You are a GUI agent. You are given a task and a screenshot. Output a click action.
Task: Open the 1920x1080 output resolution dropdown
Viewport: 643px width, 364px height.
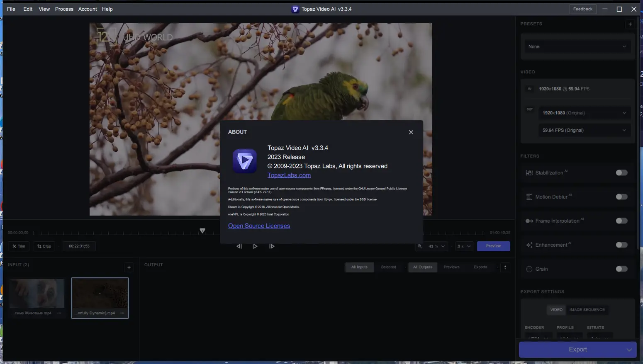point(584,113)
